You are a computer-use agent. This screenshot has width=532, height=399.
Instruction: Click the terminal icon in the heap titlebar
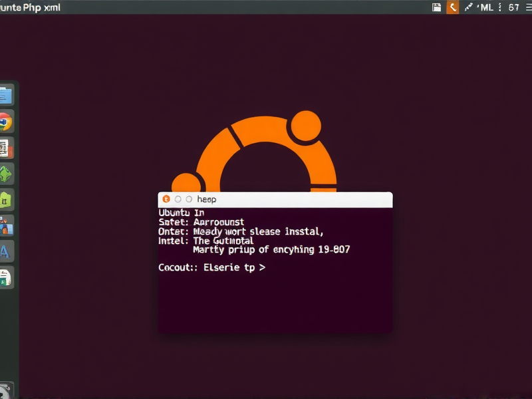click(x=166, y=199)
